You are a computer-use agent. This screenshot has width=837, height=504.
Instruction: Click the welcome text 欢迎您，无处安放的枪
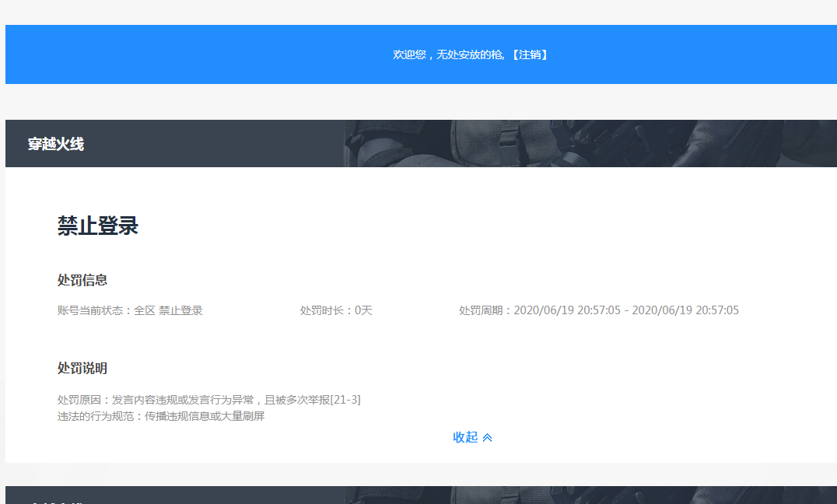tap(448, 54)
